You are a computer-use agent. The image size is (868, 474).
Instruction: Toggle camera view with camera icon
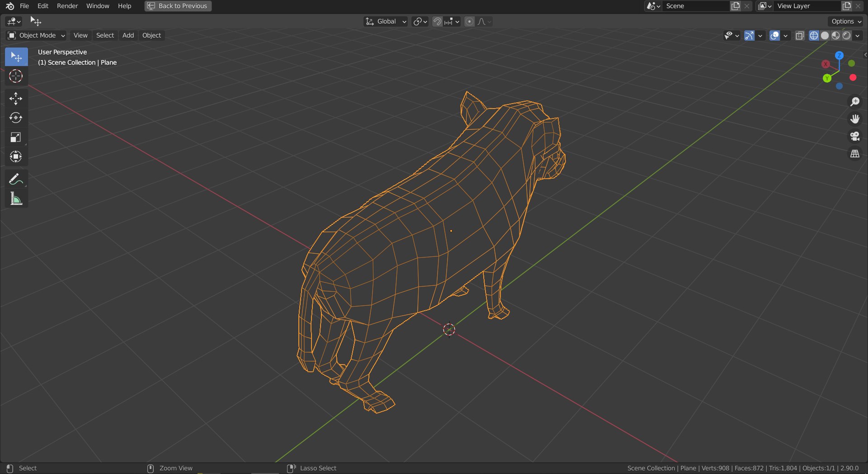coord(854,136)
